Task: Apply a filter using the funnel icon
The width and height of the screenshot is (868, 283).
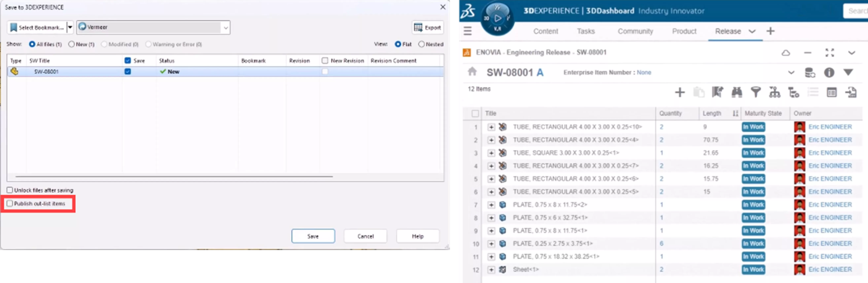Action: point(755,92)
